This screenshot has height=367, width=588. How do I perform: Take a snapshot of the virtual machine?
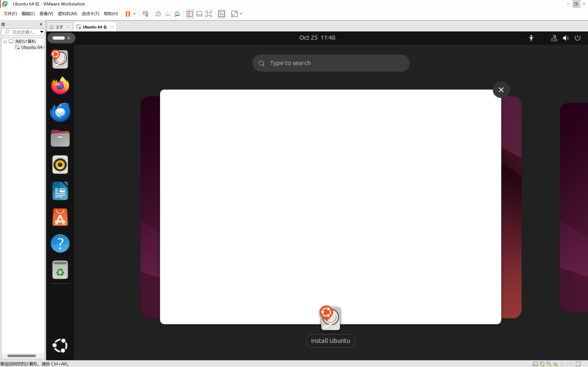tap(158, 14)
